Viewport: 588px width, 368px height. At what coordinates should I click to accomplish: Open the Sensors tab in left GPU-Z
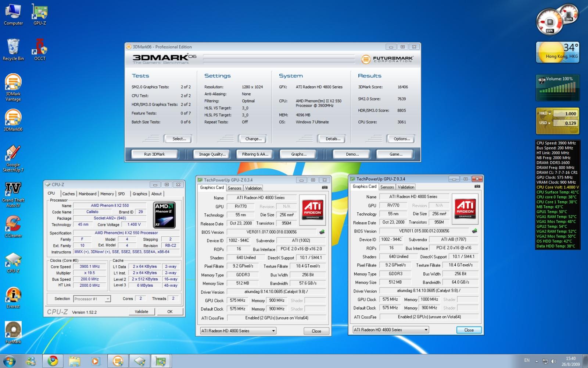[x=234, y=188]
